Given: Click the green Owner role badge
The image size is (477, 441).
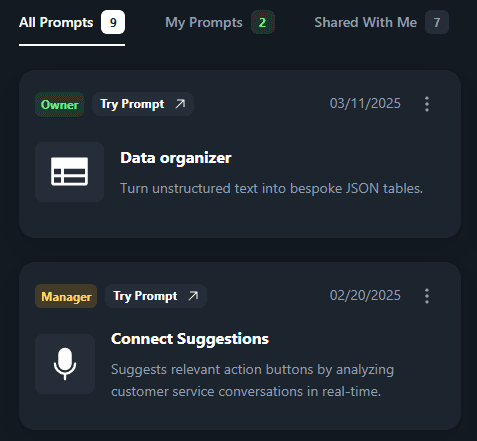Looking at the screenshot, I should point(60,105).
